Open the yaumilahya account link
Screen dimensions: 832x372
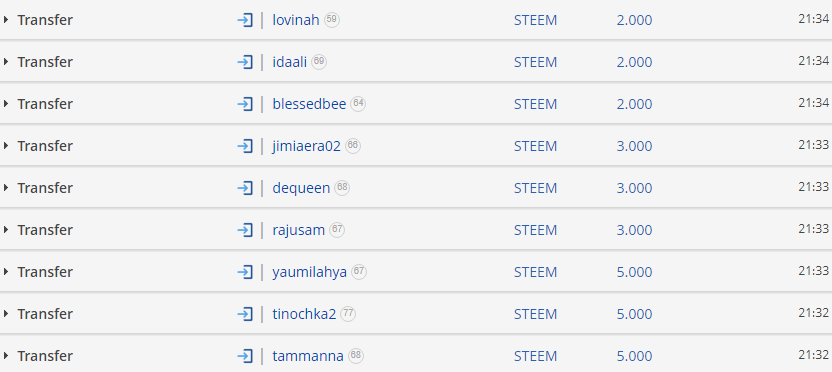(x=309, y=272)
